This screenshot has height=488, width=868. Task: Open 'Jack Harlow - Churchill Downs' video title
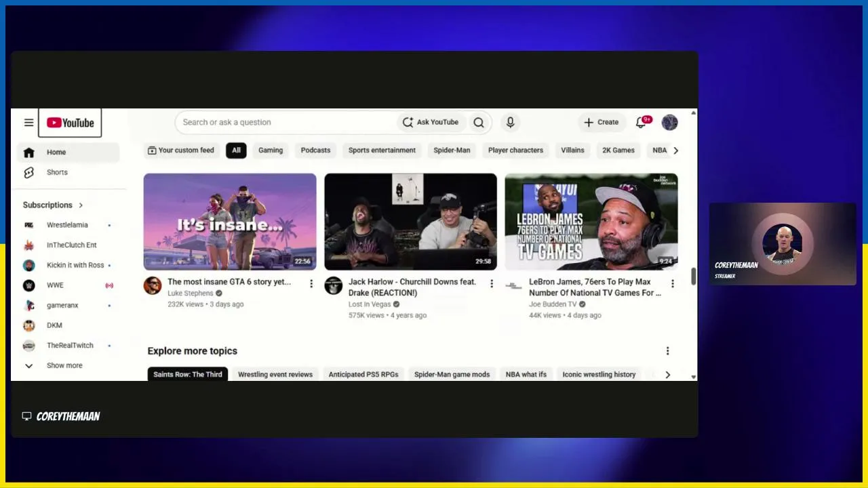pos(412,287)
